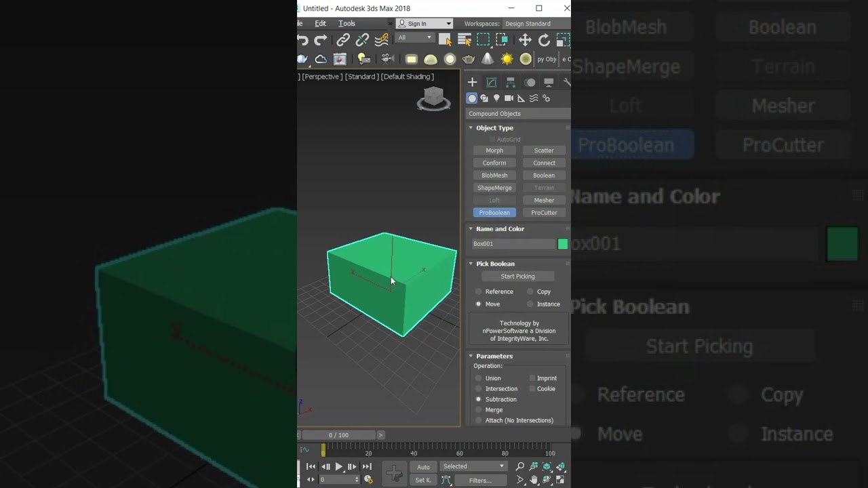Activate the Select and Rotate tool
This screenshot has width=868, height=488.
coord(544,40)
